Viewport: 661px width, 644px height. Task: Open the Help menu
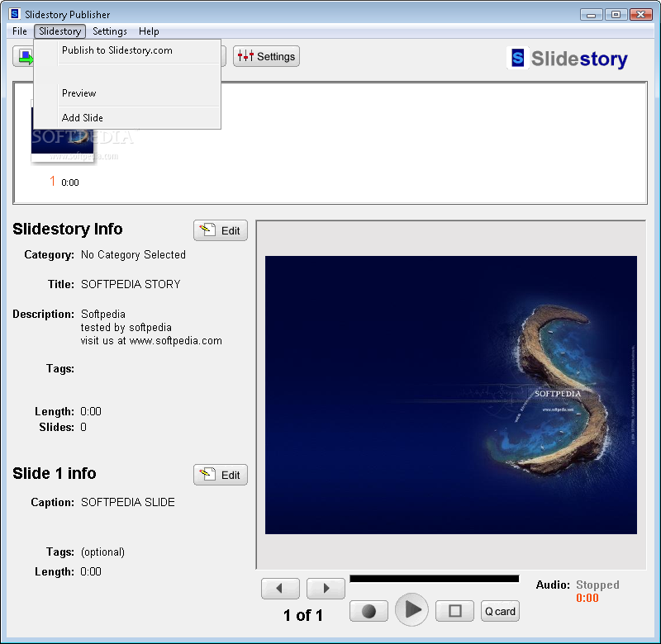click(149, 31)
